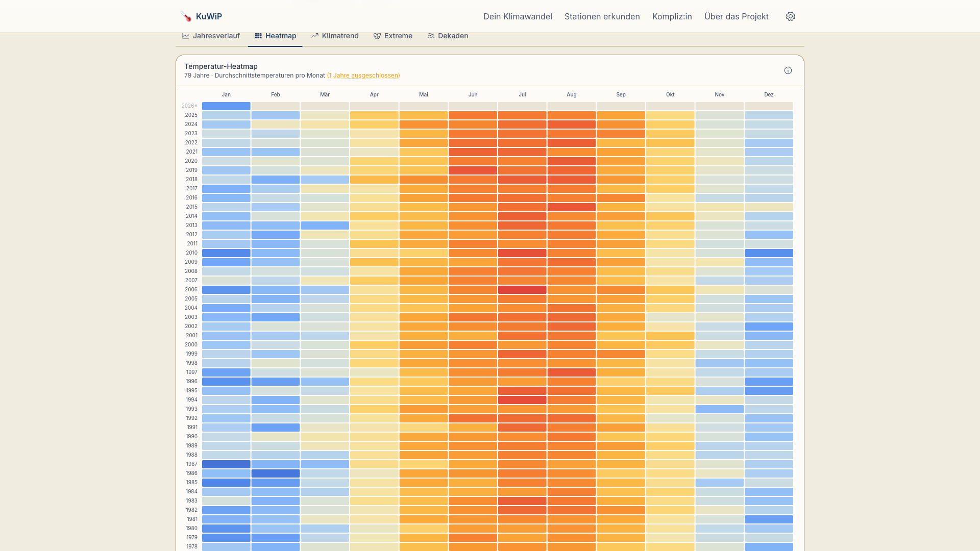
Task: Click the info icon on the Temperatur-Heatmap card
Action: (788, 70)
